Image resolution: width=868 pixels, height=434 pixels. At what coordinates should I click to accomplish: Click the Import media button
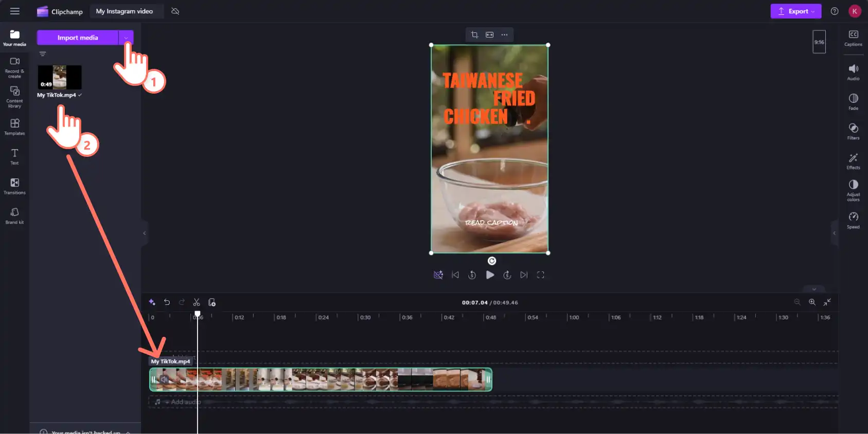[78, 38]
